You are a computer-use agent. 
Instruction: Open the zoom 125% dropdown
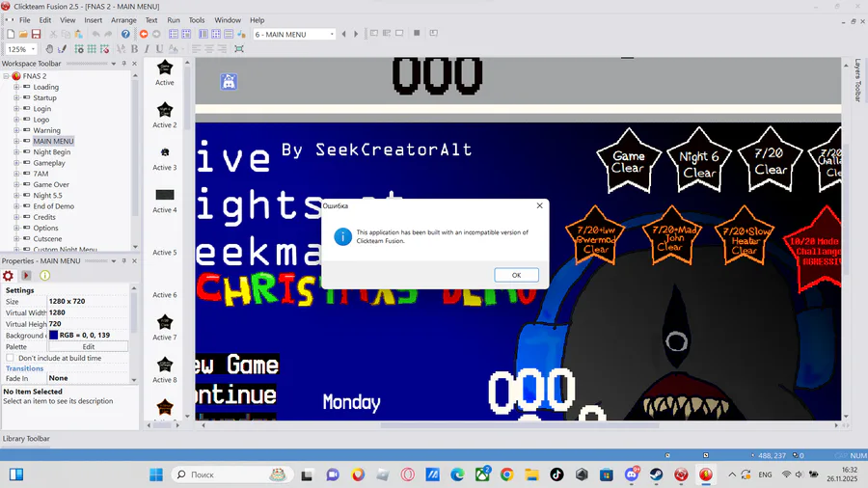coord(33,49)
